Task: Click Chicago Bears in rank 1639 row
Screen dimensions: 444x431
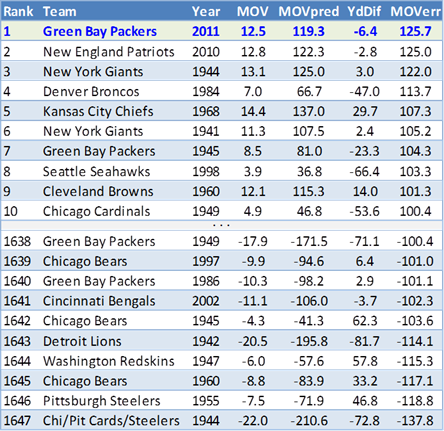Action: [x=85, y=261]
